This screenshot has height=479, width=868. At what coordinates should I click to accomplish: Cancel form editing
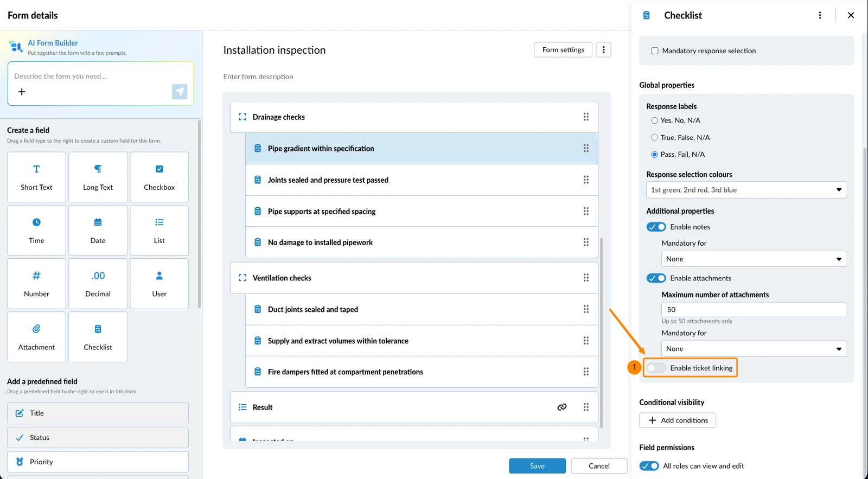(x=599, y=466)
